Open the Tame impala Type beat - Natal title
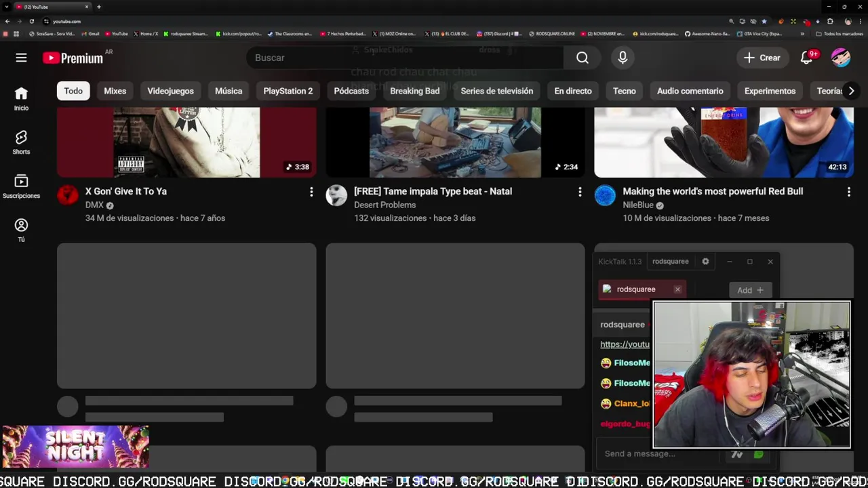The height and width of the screenshot is (488, 868). click(x=433, y=191)
